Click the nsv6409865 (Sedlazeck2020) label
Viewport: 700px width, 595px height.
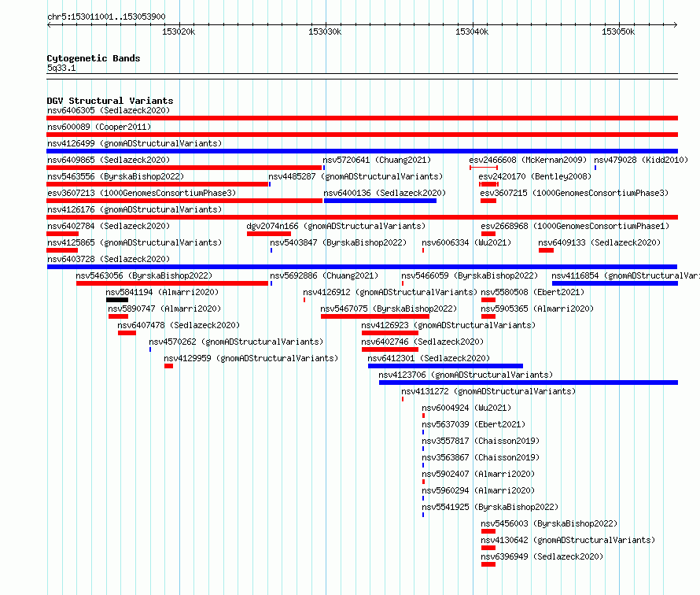[109, 160]
